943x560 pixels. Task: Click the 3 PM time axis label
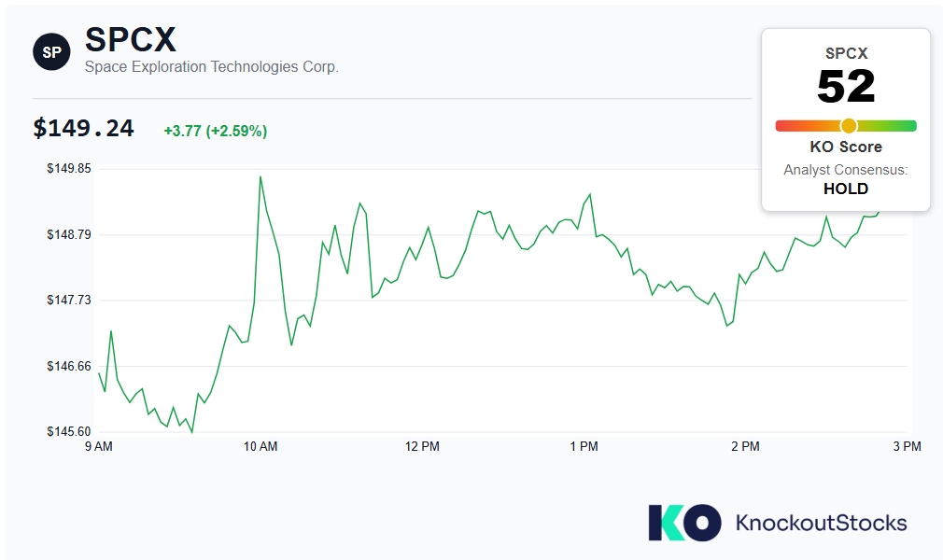tap(907, 446)
